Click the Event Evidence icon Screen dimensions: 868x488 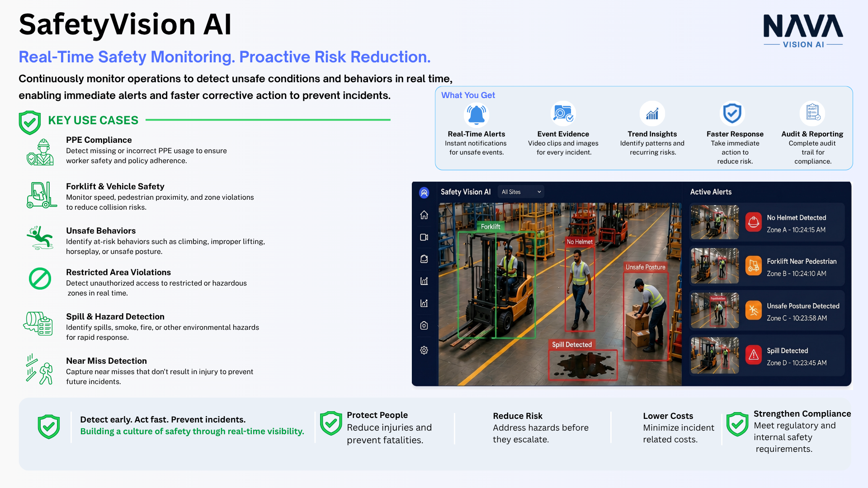coord(563,113)
